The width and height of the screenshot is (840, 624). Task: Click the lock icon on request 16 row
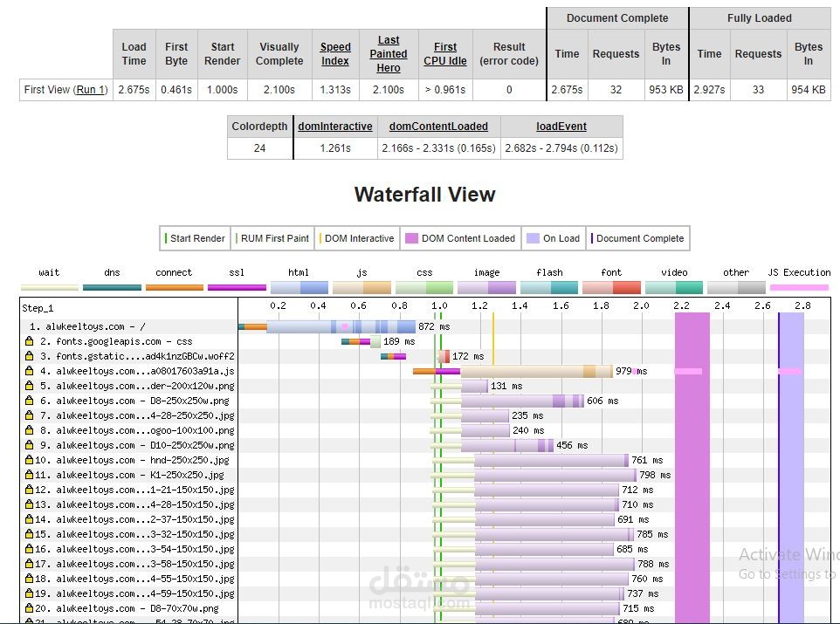click(29, 549)
